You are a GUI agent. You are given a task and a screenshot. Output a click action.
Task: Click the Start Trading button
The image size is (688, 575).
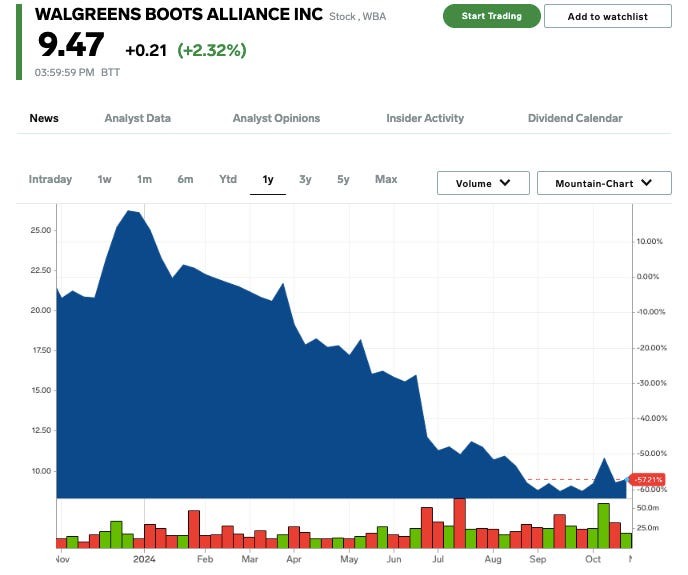(490, 16)
